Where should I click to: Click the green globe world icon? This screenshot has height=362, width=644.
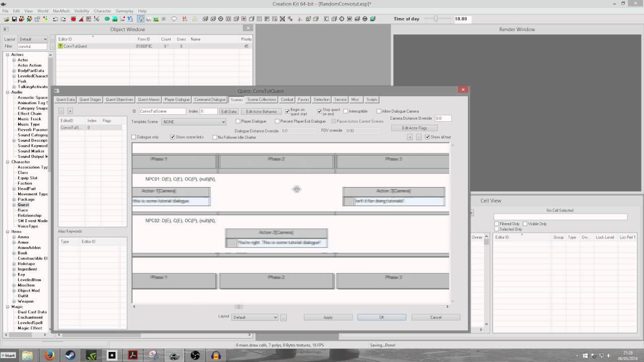(107, 19)
